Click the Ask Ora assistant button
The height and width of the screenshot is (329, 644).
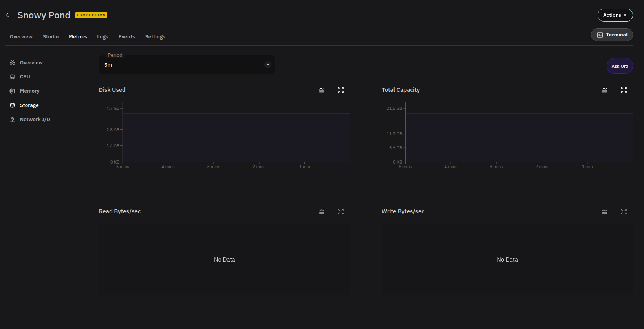620,66
